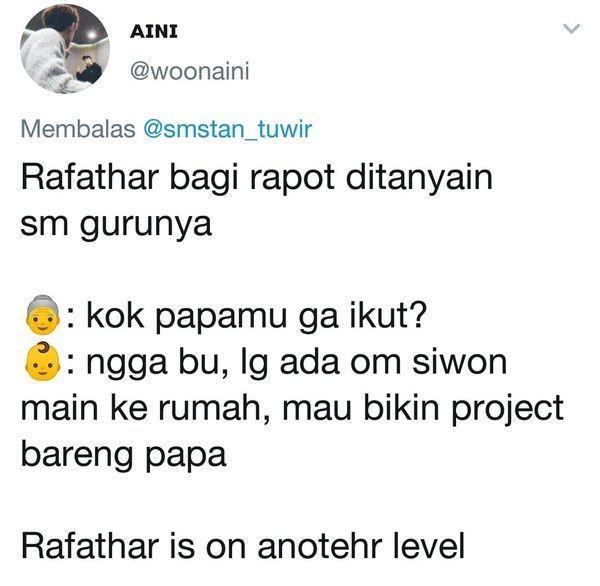Click the misspelled word "anotehr"
This screenshot has height=586, width=600.
click(x=320, y=547)
